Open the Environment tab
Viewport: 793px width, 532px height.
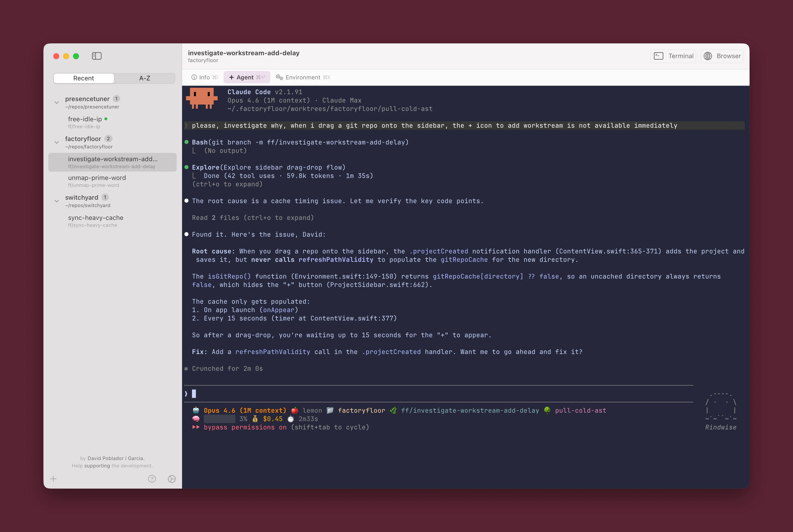pos(303,77)
